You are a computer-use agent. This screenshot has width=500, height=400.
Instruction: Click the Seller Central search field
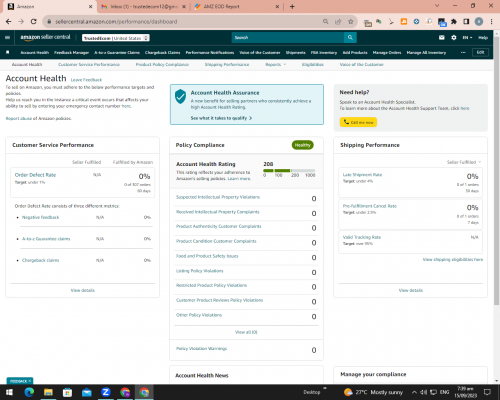(288, 37)
